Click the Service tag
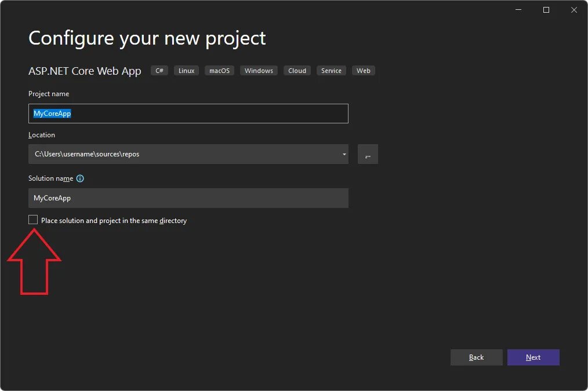This screenshot has height=391, width=588. click(331, 71)
